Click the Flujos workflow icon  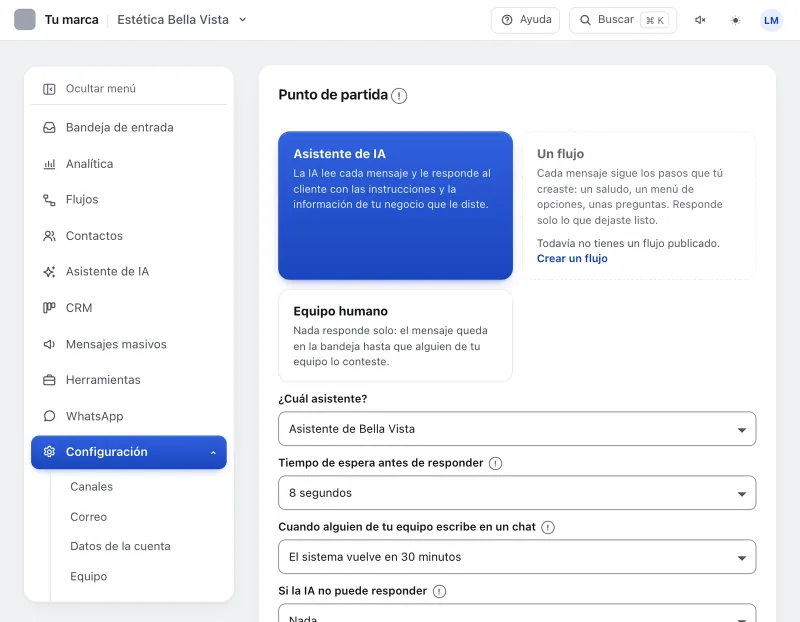click(x=49, y=200)
